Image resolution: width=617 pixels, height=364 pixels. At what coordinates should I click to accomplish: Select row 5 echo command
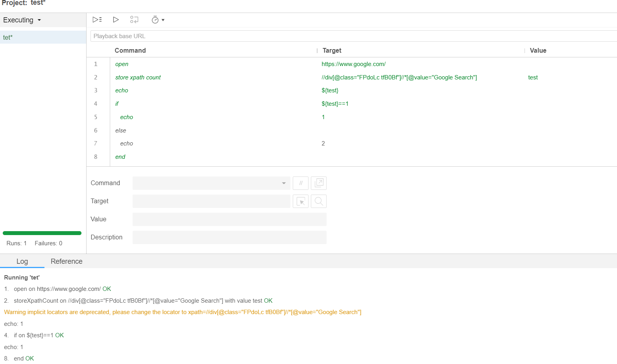352,117
